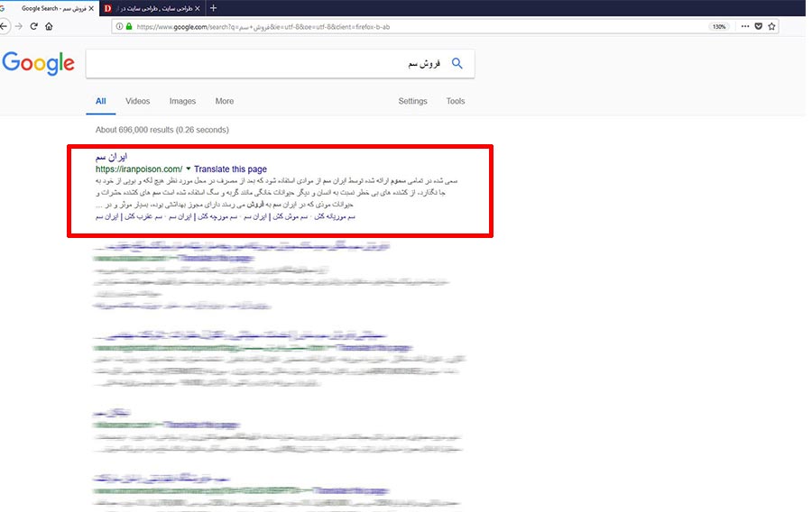
Task: Go to the browser Home page
Action: 49,26
